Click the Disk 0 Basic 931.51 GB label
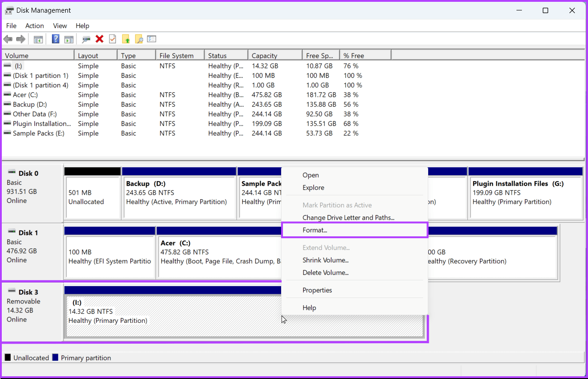 coord(32,193)
